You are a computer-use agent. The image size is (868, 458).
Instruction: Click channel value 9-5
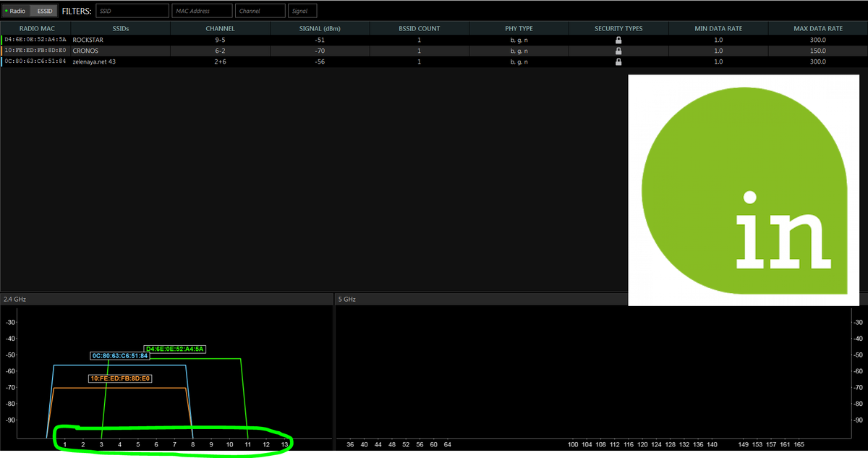pyautogui.click(x=220, y=40)
